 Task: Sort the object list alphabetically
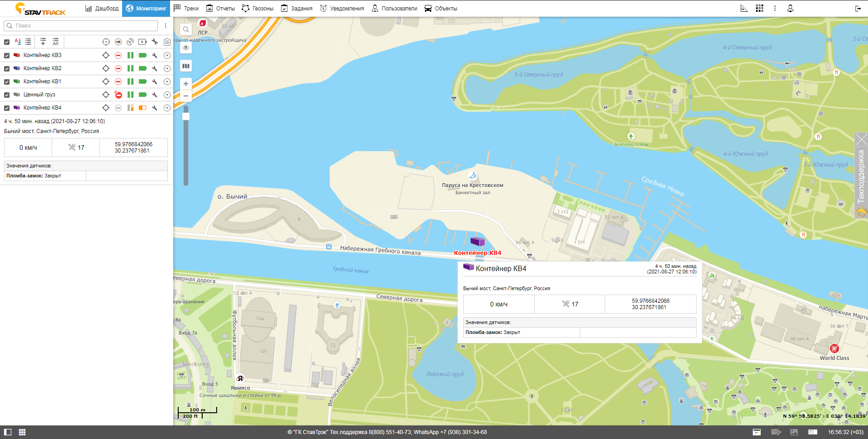(18, 42)
